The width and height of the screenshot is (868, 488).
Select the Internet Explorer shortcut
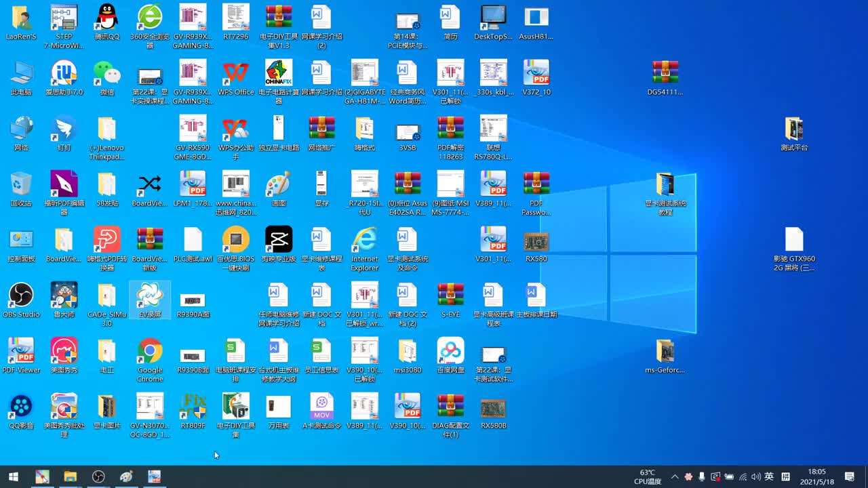pyautogui.click(x=365, y=249)
